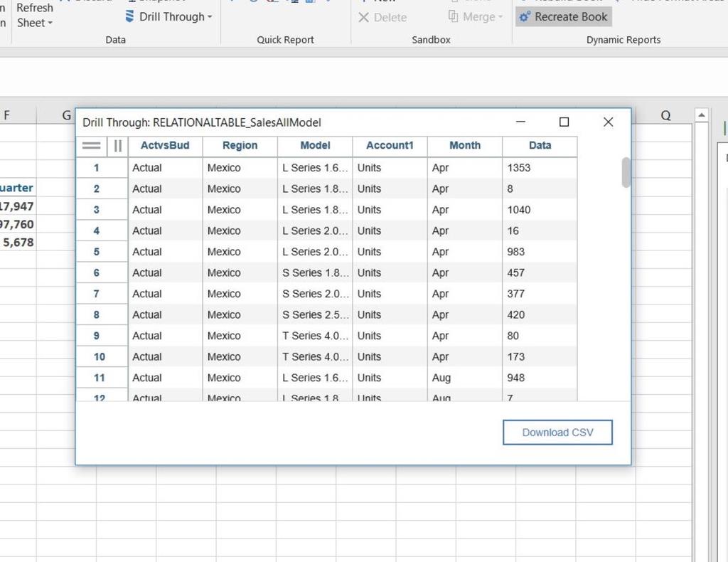Image resolution: width=728 pixels, height=562 pixels.
Task: Click the Data value 420
Action: (540, 315)
